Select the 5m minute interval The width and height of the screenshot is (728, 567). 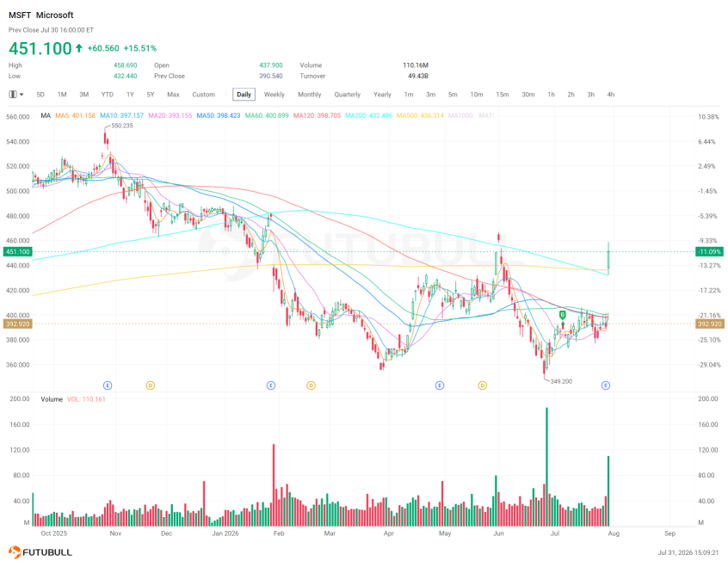[x=453, y=95]
